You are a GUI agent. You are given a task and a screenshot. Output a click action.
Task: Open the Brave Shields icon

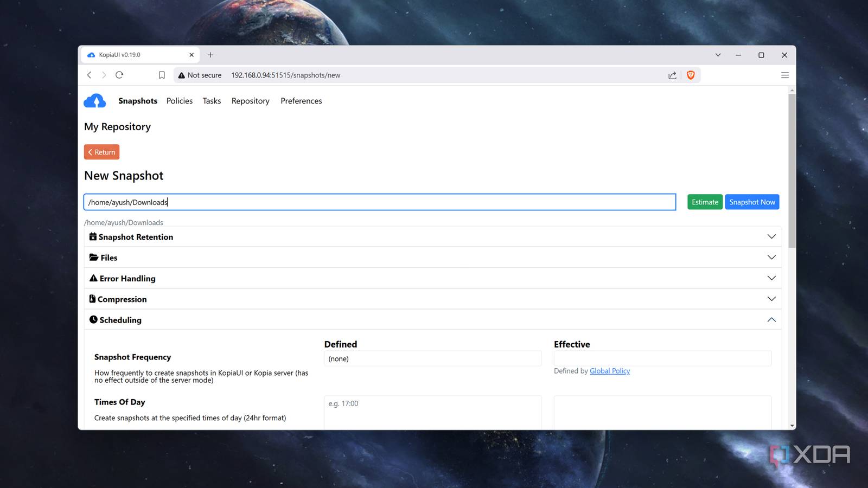point(690,75)
